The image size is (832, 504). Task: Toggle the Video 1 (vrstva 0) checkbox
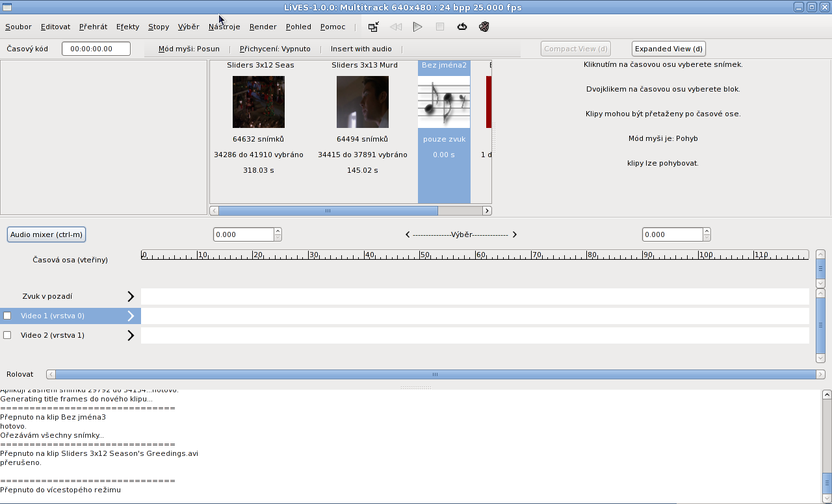[8, 316]
